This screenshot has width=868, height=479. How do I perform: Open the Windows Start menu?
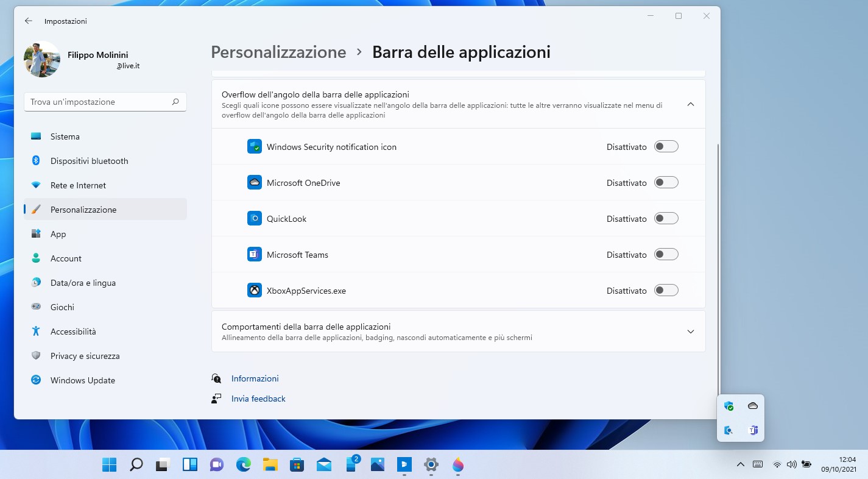click(x=110, y=465)
